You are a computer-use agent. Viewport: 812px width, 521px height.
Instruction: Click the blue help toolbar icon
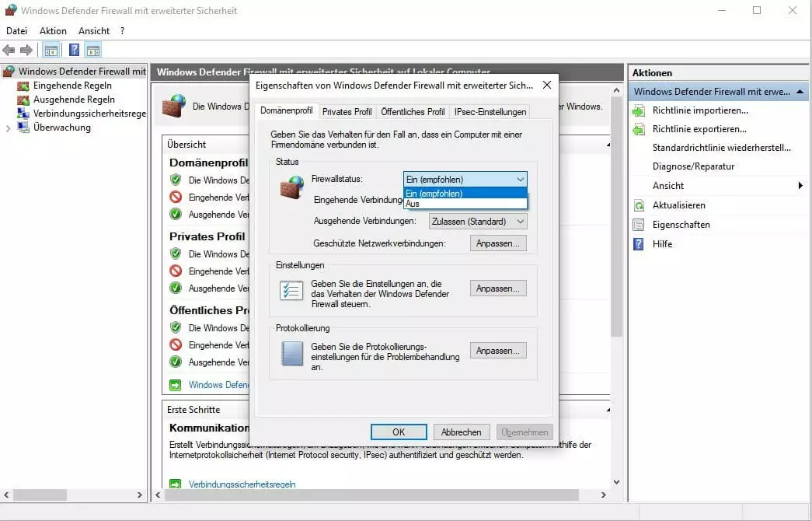click(x=74, y=51)
